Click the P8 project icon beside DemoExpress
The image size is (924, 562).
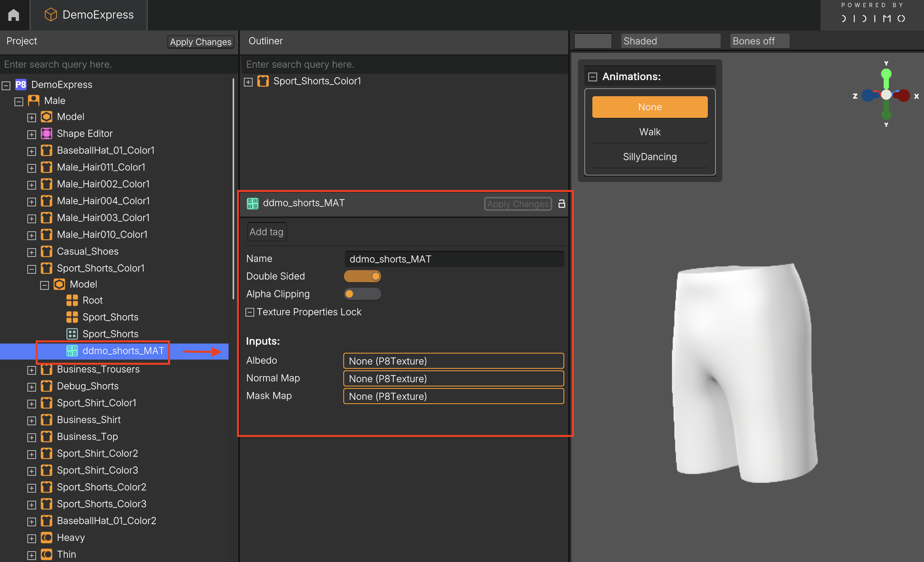point(21,85)
